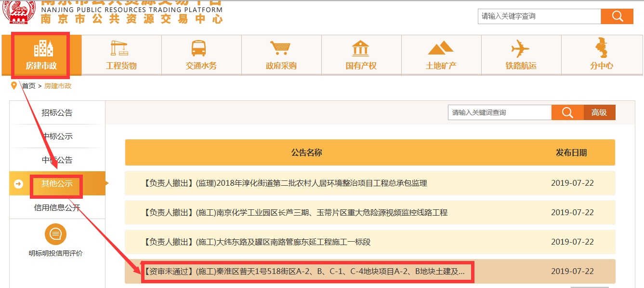Click the 明标明投信用评价 chat bubble icon

coord(55,235)
